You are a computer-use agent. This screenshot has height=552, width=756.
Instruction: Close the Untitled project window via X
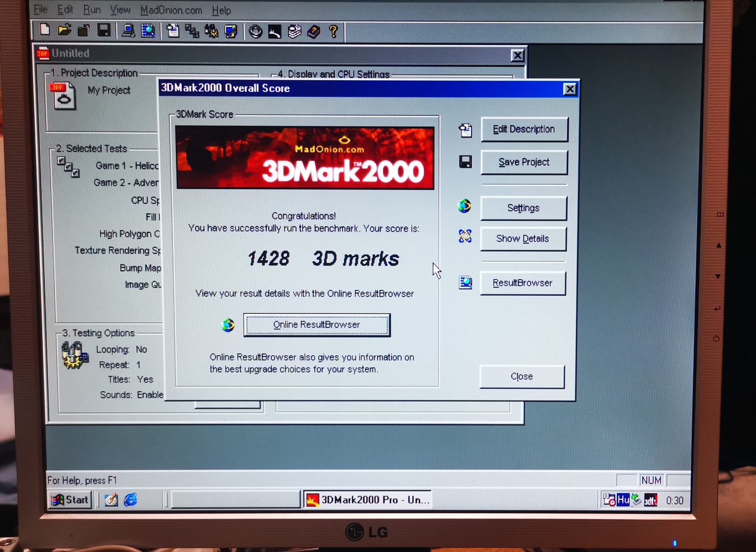[518, 55]
